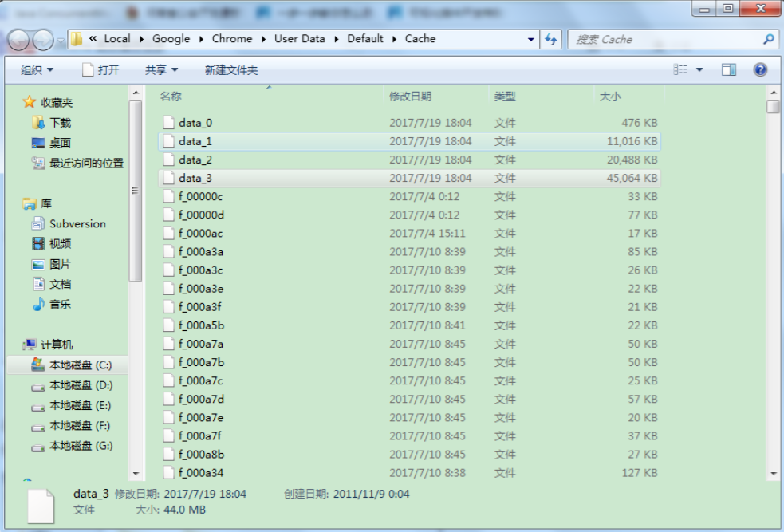Toggle the preview pane icon
The image size is (784, 532).
pyautogui.click(x=728, y=70)
